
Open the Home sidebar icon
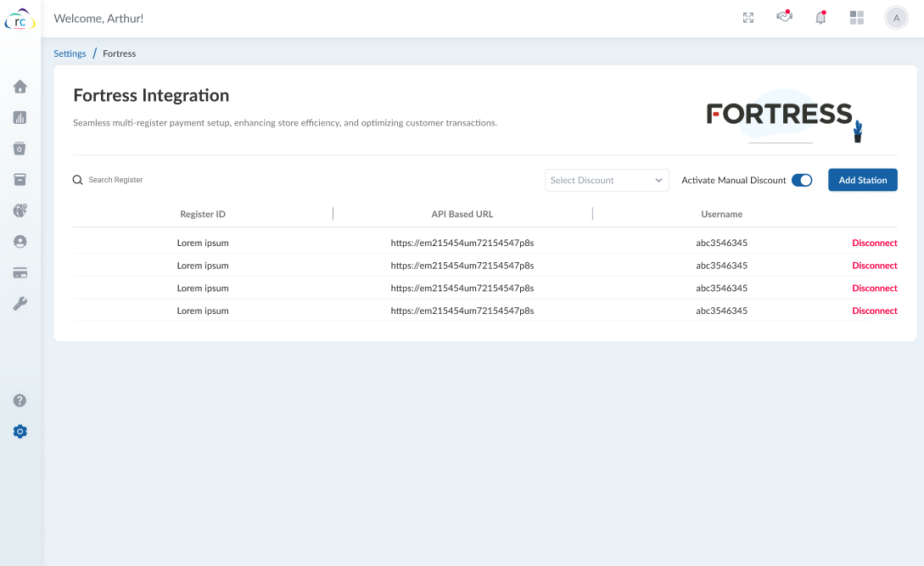click(20, 87)
